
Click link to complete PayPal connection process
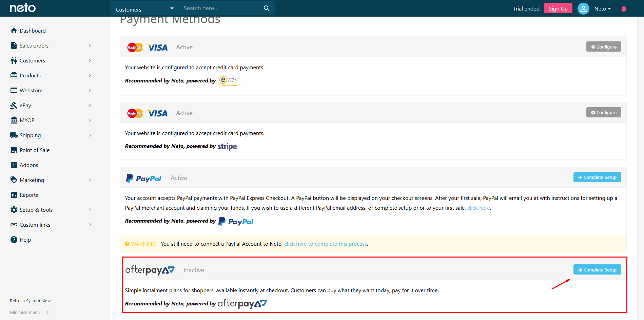326,244
